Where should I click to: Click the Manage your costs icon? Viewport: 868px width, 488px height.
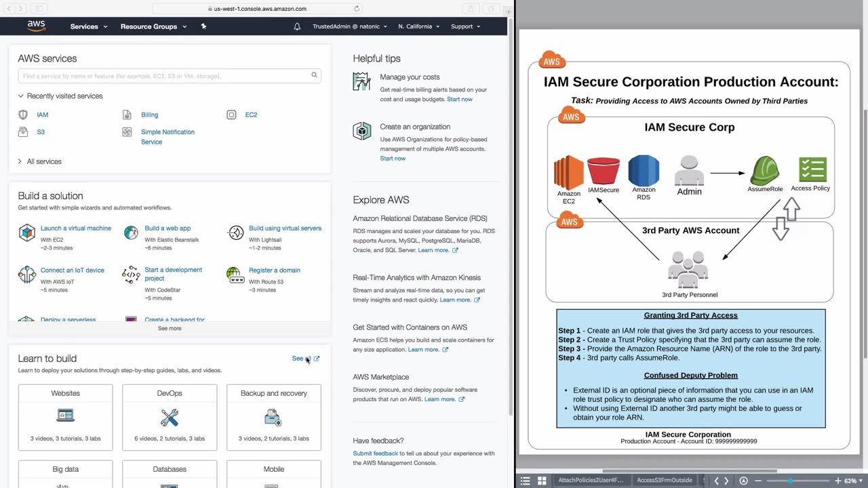[x=361, y=81]
